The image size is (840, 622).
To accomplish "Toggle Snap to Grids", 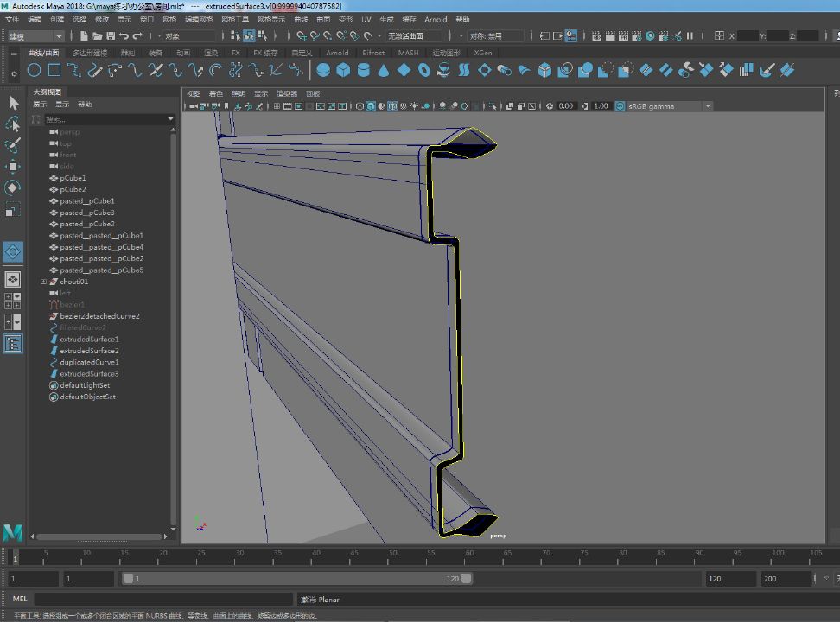I will tap(302, 36).
